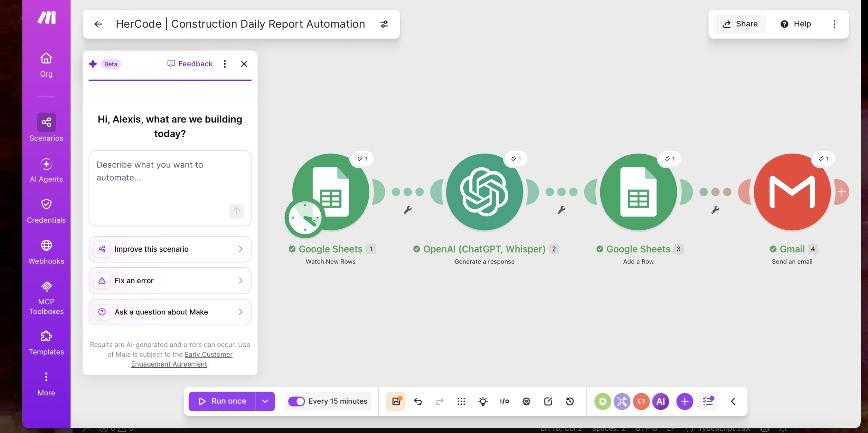Image resolution: width=868 pixels, height=433 pixels.
Task: Share the scenario
Action: 740,24
